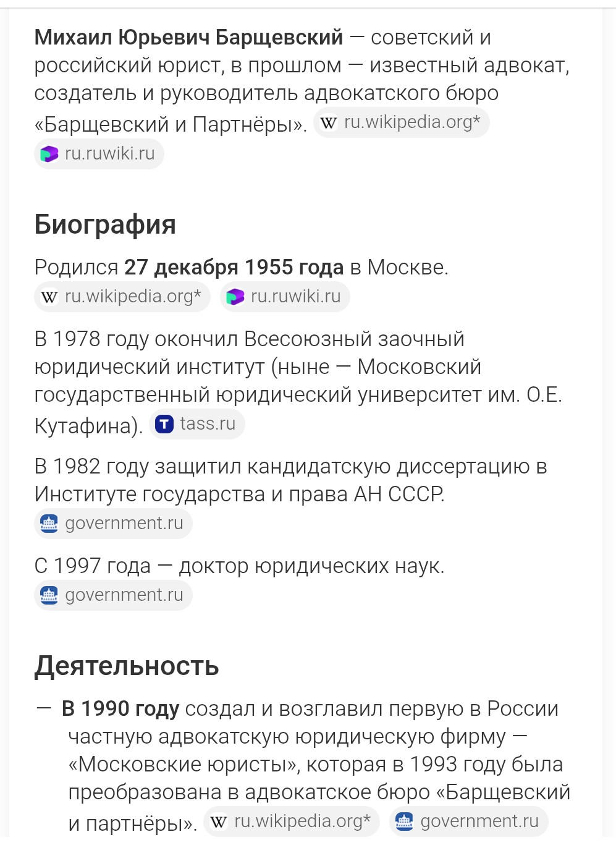Click the ruwiki logo icon under the birth date
616x858 pixels.
pos(235,297)
